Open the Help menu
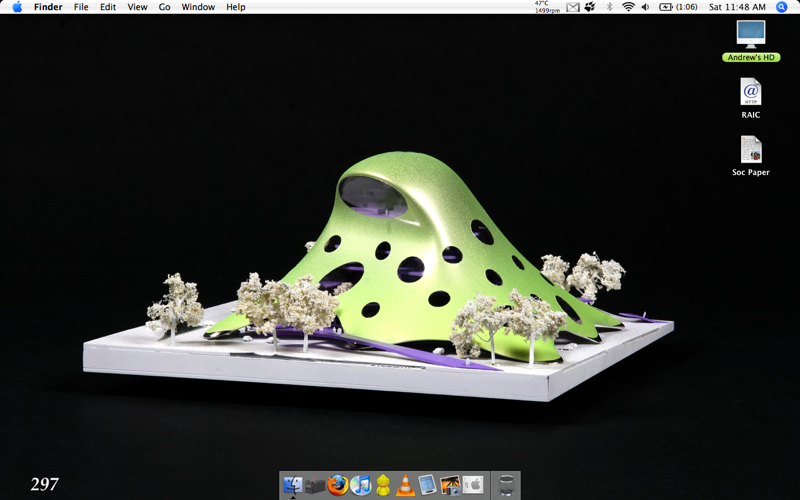Image resolution: width=800 pixels, height=500 pixels. [x=236, y=7]
